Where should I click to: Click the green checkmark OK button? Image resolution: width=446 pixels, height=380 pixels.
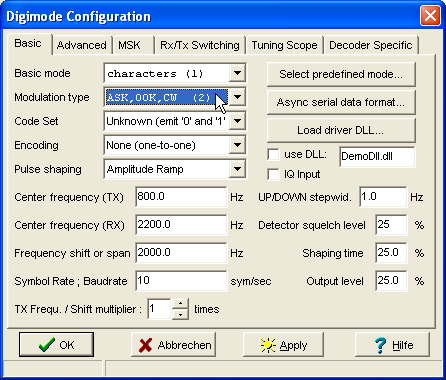56,344
